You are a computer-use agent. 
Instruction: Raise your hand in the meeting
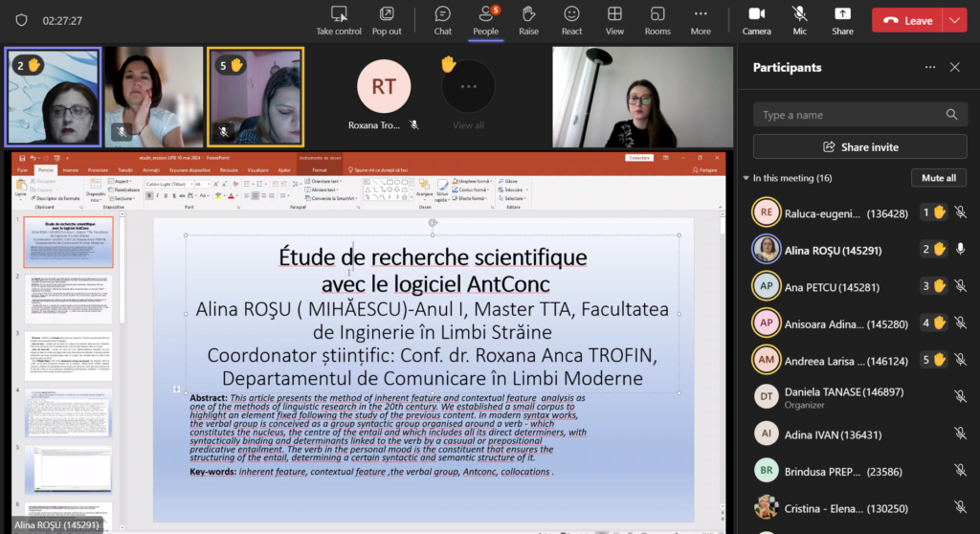point(528,20)
